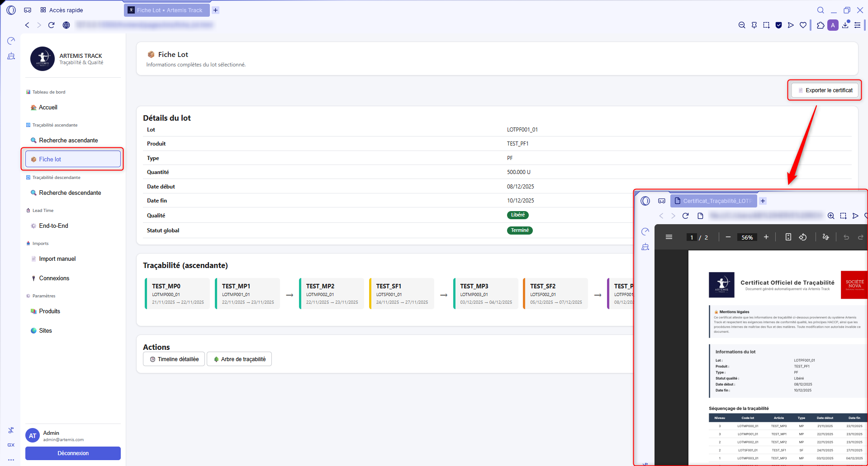Click the GX icon in the left sidebar
This screenshot has width=868, height=466.
point(11,445)
